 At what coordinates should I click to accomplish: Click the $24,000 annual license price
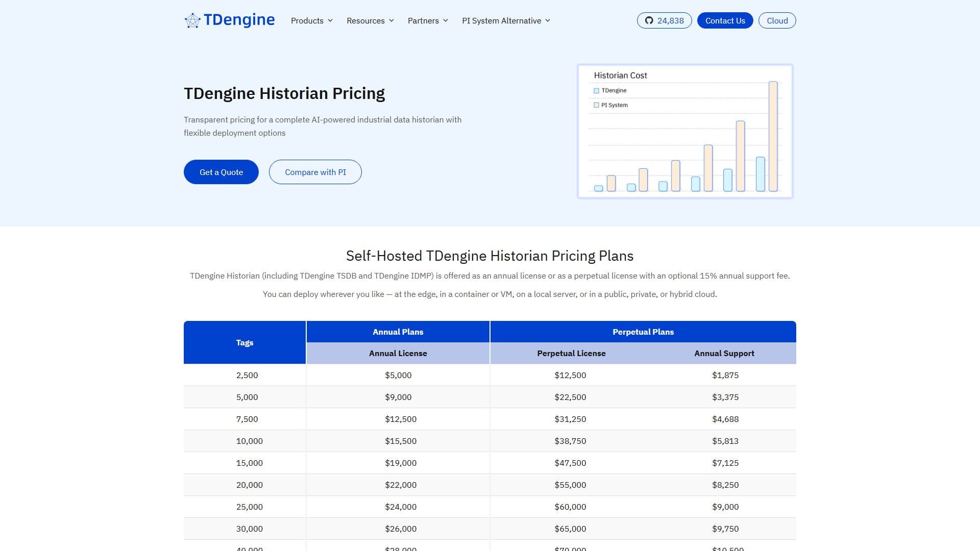point(401,507)
